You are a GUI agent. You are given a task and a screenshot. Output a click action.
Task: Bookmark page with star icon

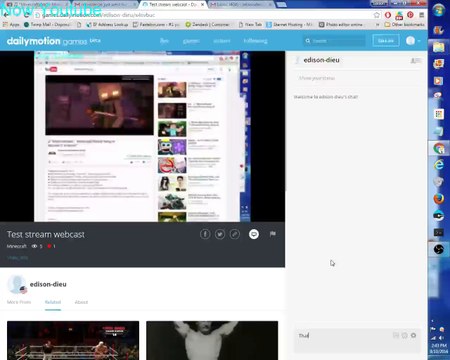click(x=377, y=15)
